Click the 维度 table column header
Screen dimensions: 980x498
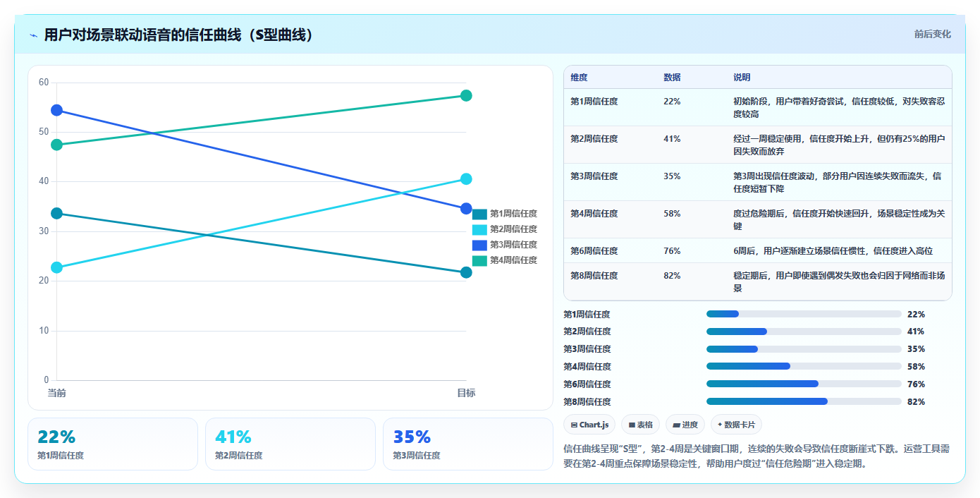(x=579, y=77)
